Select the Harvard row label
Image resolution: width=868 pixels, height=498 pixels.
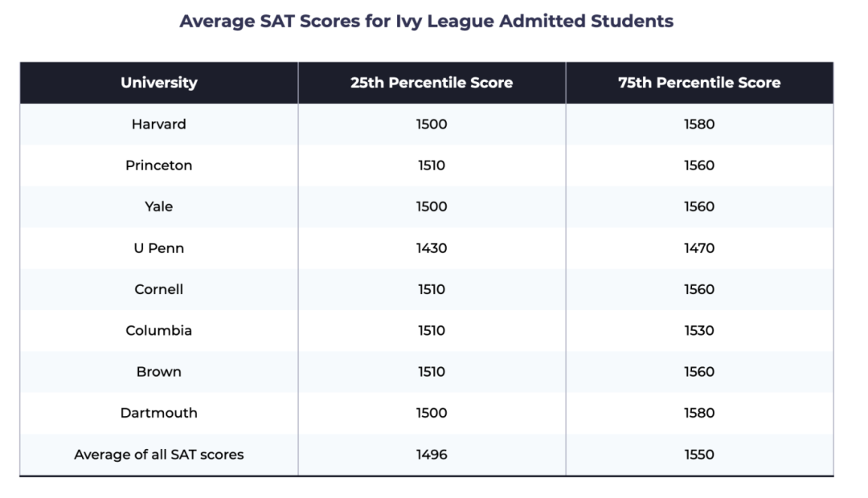[x=158, y=124]
